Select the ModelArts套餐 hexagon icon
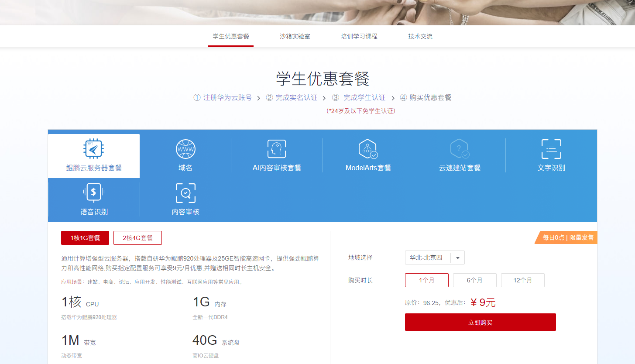 [368, 149]
